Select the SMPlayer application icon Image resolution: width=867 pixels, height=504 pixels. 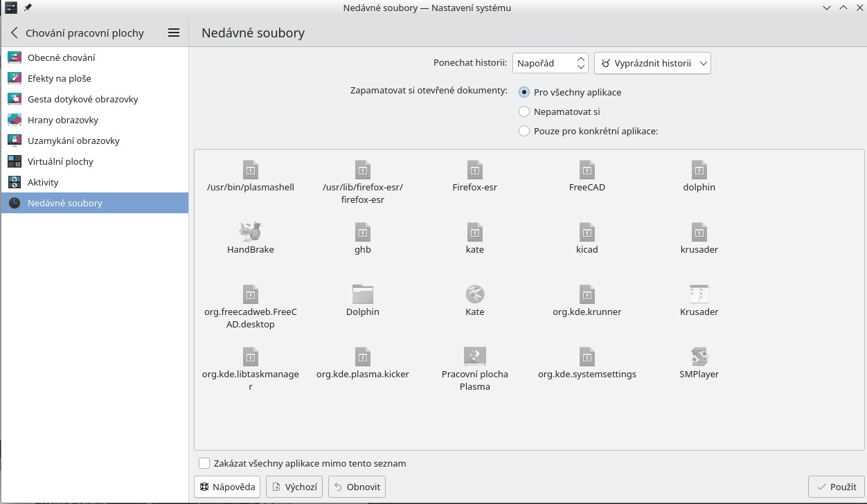699,356
